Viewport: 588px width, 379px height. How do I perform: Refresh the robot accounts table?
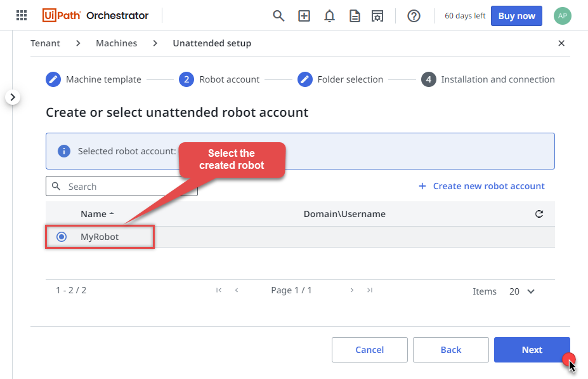click(539, 214)
